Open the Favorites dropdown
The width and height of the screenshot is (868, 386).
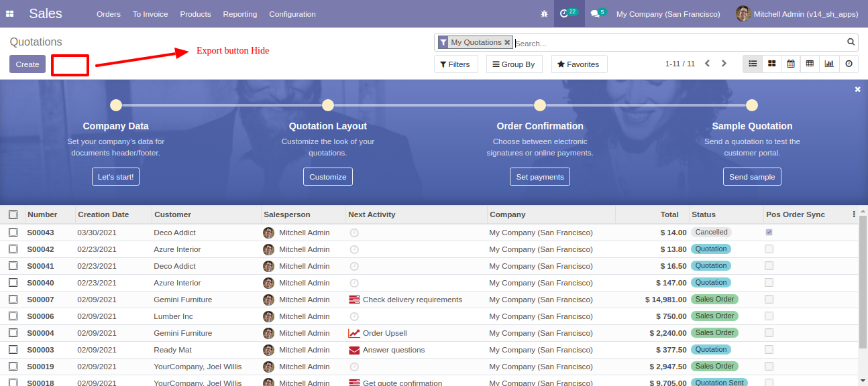tap(579, 64)
